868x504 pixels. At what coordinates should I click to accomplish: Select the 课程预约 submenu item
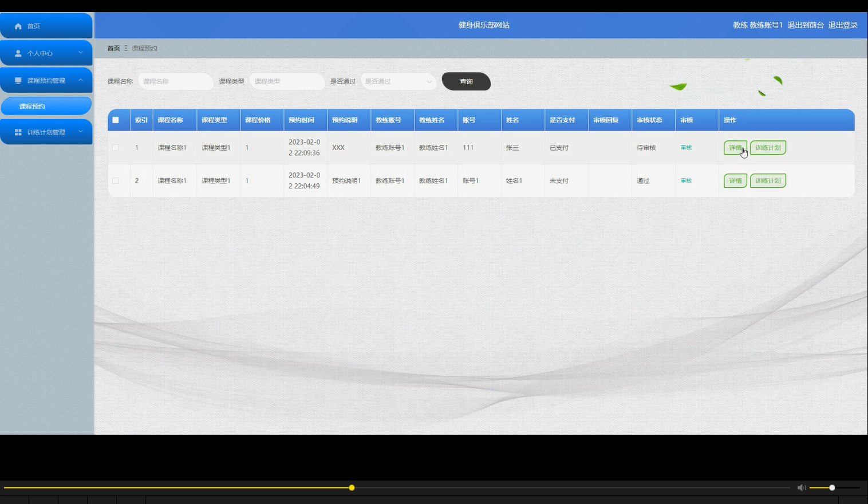[46, 106]
